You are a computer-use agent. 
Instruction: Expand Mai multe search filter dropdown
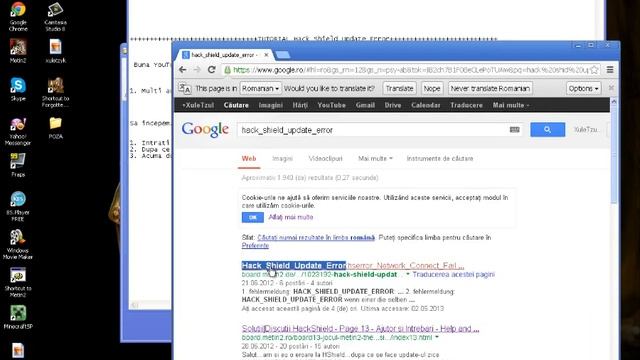click(x=375, y=158)
